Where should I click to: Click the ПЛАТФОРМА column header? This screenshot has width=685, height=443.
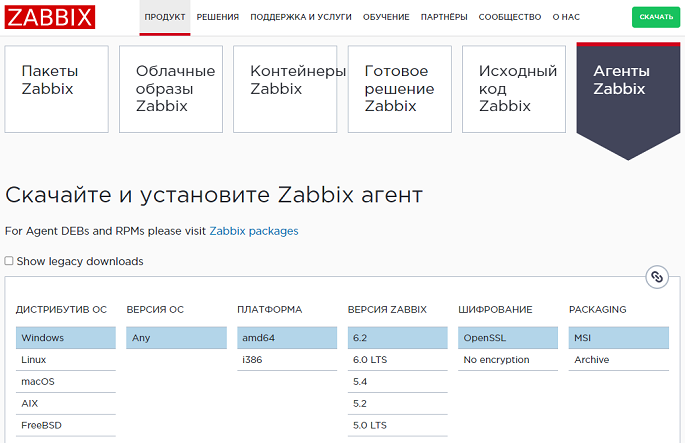[x=270, y=309]
